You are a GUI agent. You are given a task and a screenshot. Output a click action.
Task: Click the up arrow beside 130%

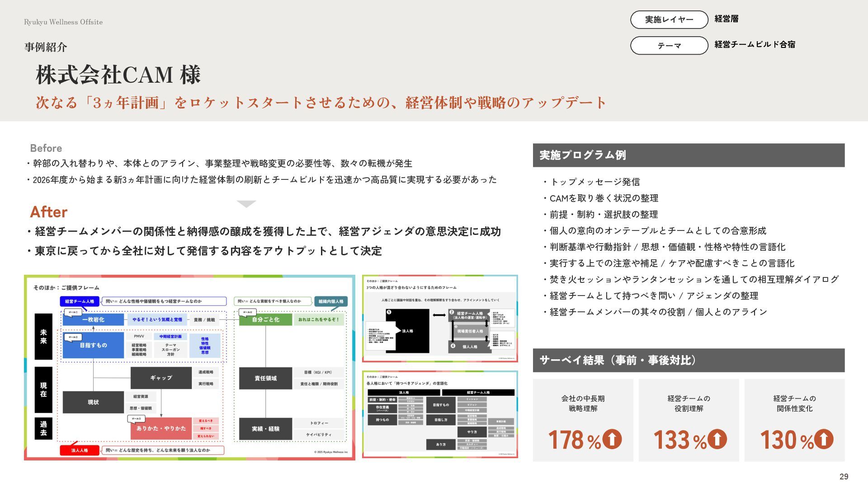click(x=823, y=439)
